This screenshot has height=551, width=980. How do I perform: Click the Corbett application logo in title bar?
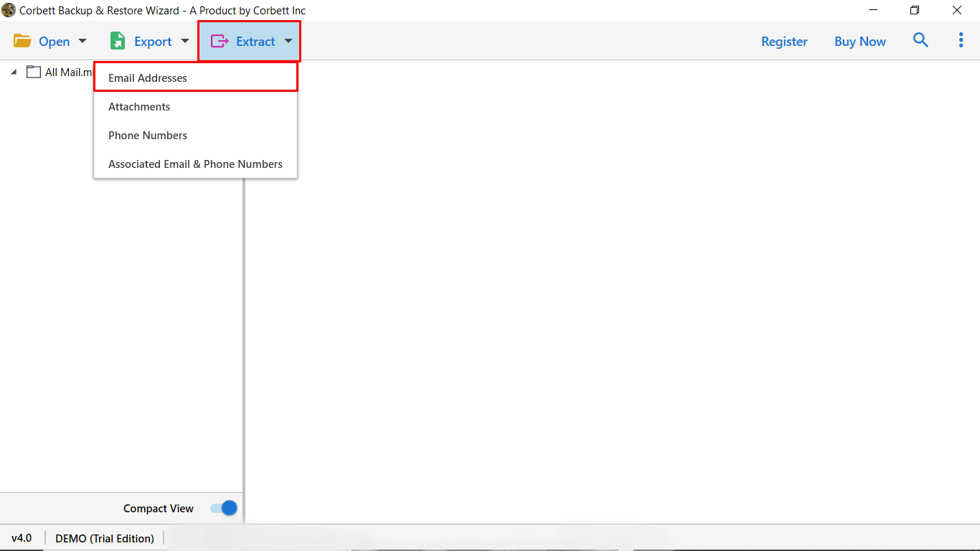tap(9, 10)
